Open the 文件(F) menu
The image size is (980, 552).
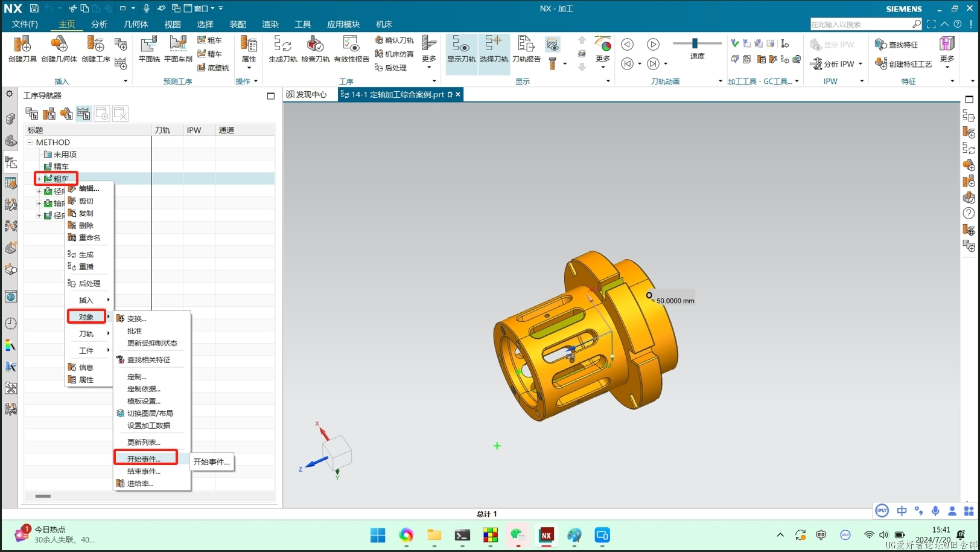click(x=25, y=24)
